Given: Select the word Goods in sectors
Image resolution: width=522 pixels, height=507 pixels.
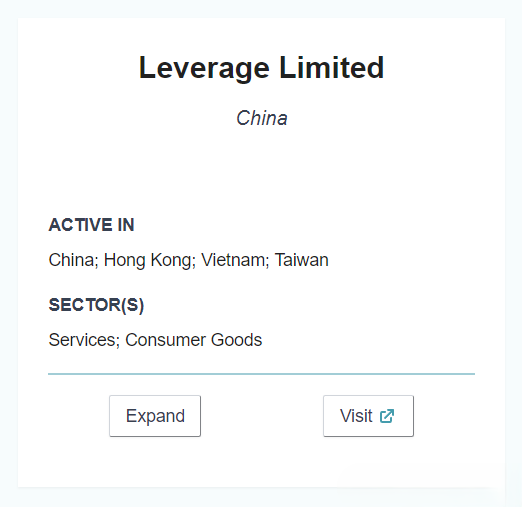Looking at the screenshot, I should 237,340.
